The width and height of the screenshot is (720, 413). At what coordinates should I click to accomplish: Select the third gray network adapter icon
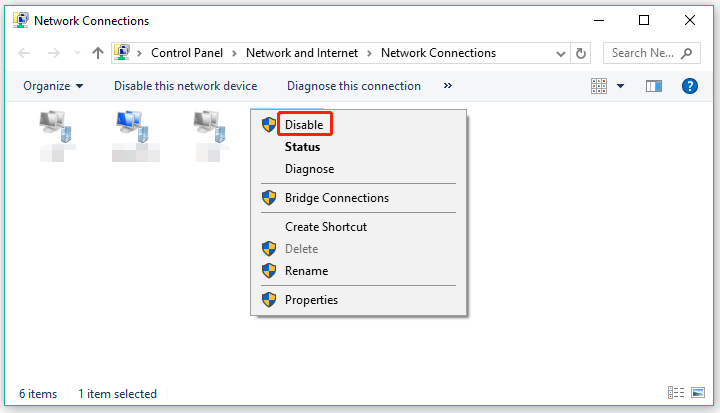tap(210, 127)
